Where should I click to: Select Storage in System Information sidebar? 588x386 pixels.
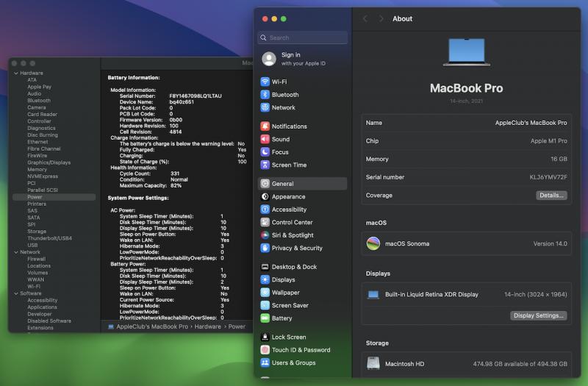click(37, 232)
